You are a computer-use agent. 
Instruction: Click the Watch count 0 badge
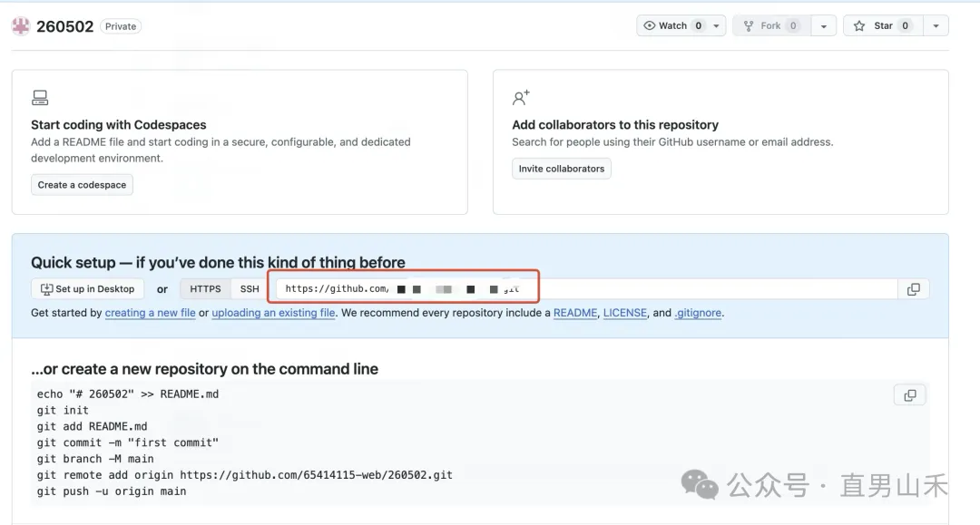[698, 25]
